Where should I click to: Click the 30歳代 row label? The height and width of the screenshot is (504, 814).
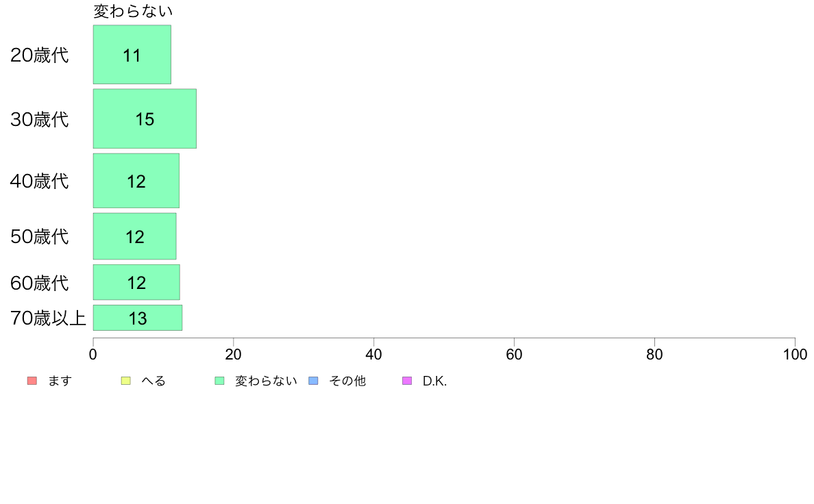tap(40, 119)
